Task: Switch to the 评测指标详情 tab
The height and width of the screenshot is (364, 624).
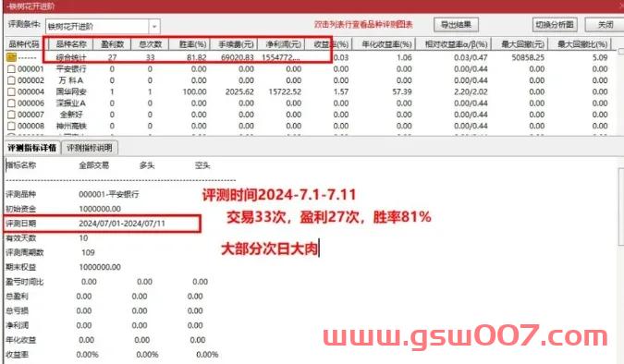Action: pyautogui.click(x=31, y=148)
